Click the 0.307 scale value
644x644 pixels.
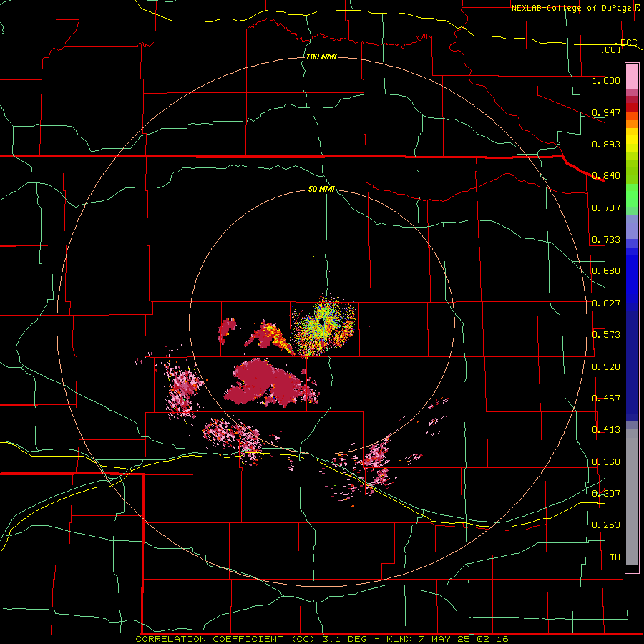coord(606,494)
